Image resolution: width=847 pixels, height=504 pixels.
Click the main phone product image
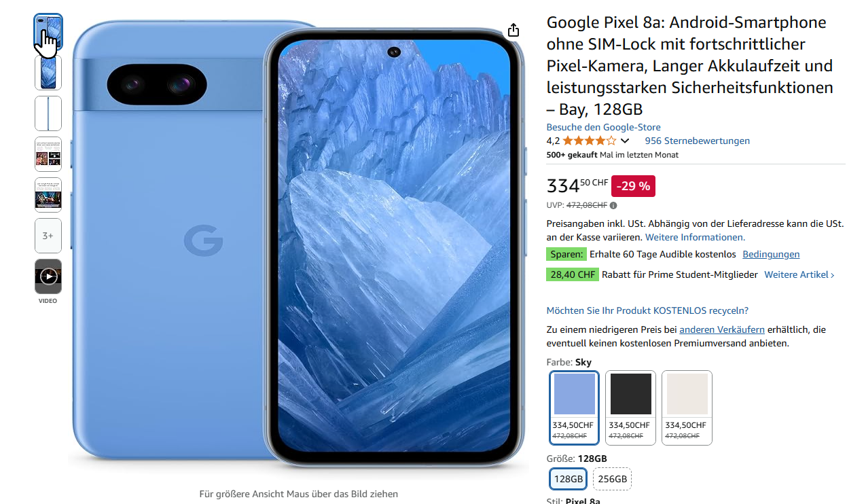(298, 245)
